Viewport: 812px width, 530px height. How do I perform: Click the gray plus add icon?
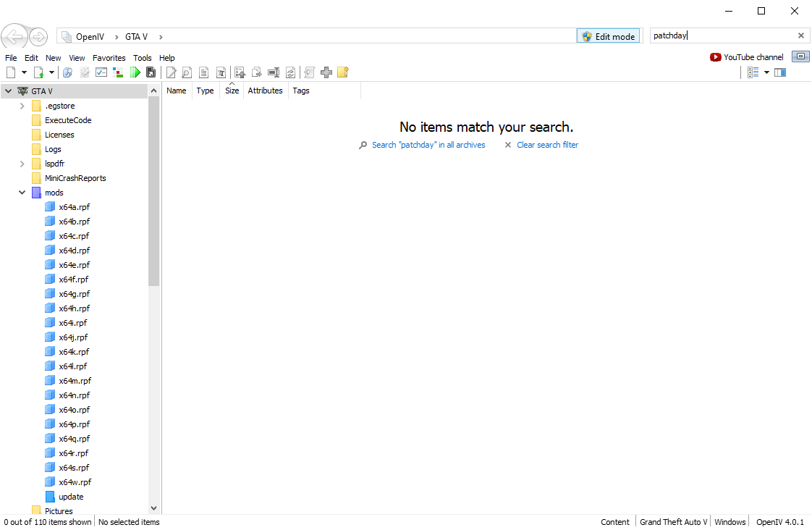tap(326, 72)
